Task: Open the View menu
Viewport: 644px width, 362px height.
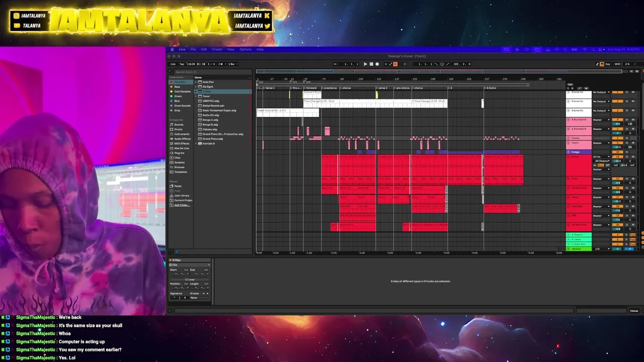Action: [231, 49]
